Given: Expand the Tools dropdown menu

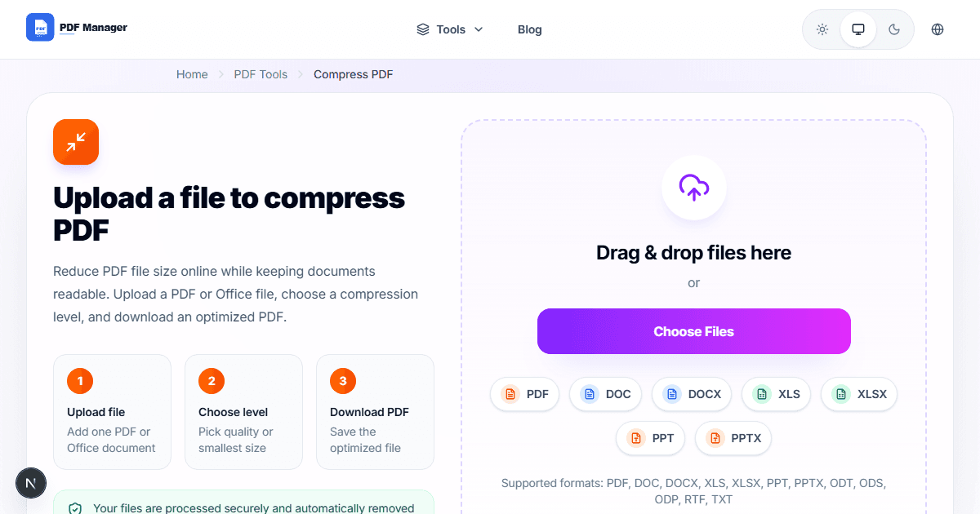Looking at the screenshot, I should pos(450,29).
